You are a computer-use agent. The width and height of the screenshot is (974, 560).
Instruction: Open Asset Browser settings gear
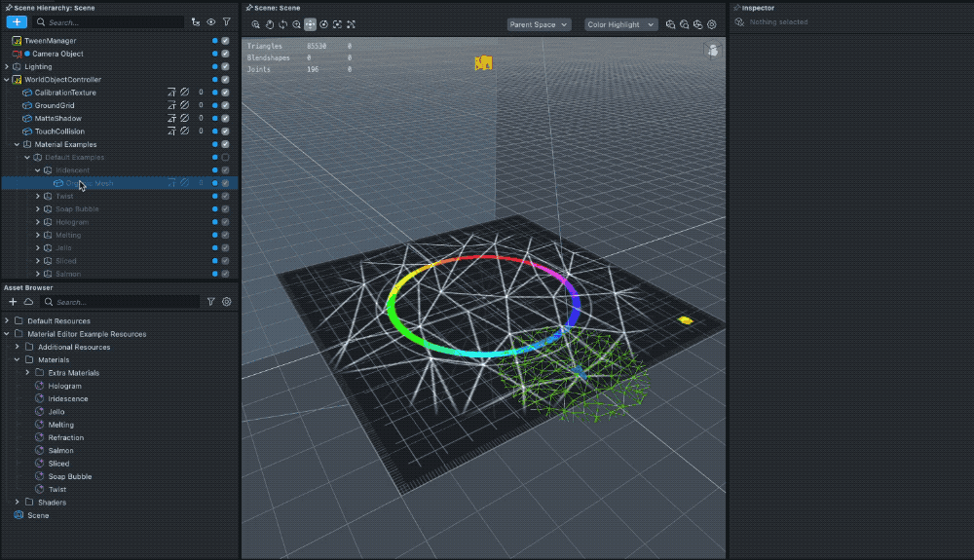226,302
